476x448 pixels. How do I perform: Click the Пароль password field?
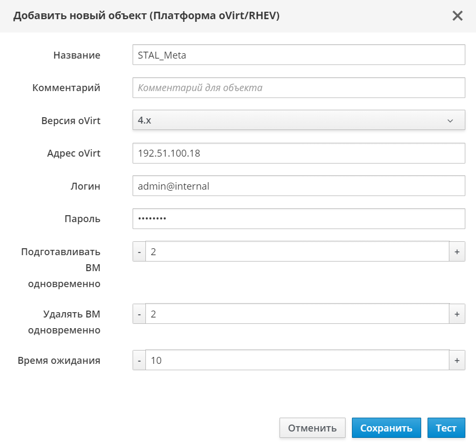point(298,219)
